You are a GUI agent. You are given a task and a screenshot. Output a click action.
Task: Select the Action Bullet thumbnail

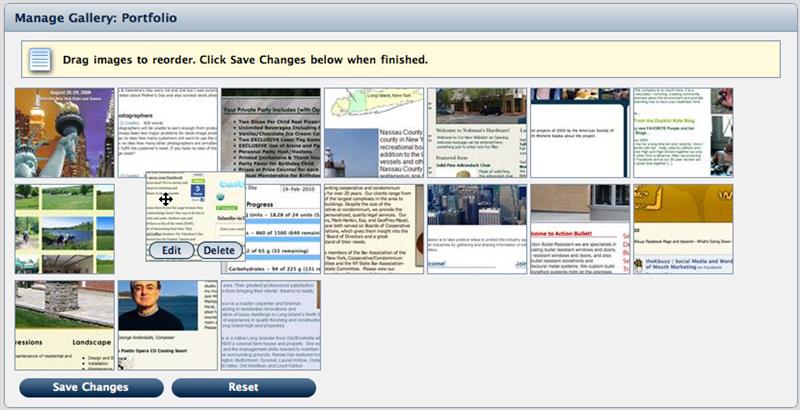pyautogui.click(x=580, y=229)
